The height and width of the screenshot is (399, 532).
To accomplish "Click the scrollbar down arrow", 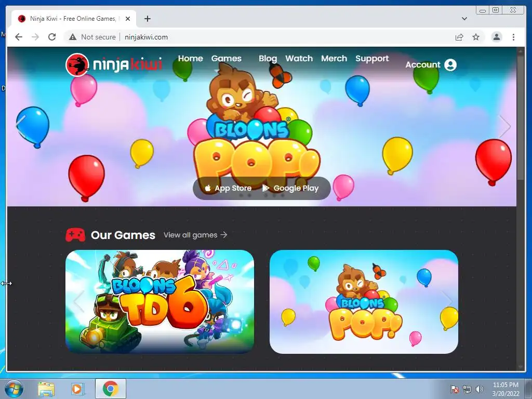I will (x=521, y=367).
